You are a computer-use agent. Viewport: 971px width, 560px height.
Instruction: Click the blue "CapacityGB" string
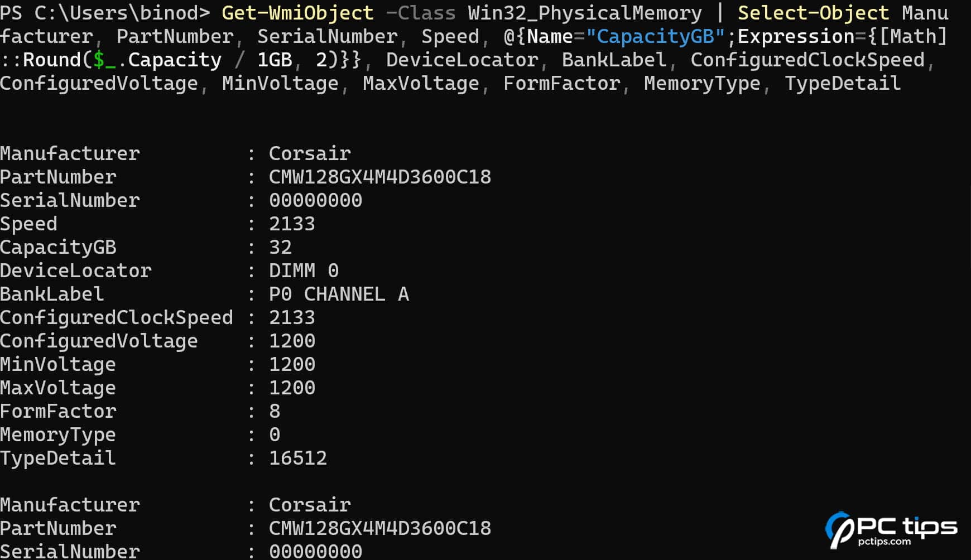tap(655, 37)
